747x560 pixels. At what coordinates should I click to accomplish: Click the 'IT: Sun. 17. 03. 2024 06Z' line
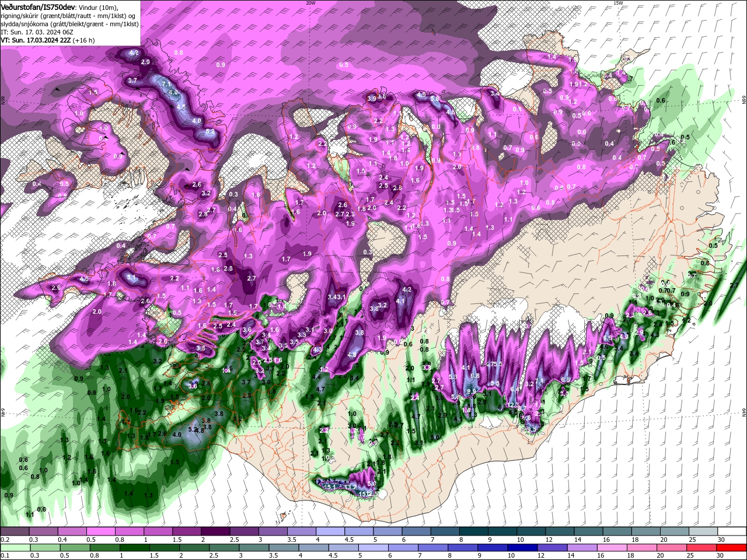click(x=37, y=32)
